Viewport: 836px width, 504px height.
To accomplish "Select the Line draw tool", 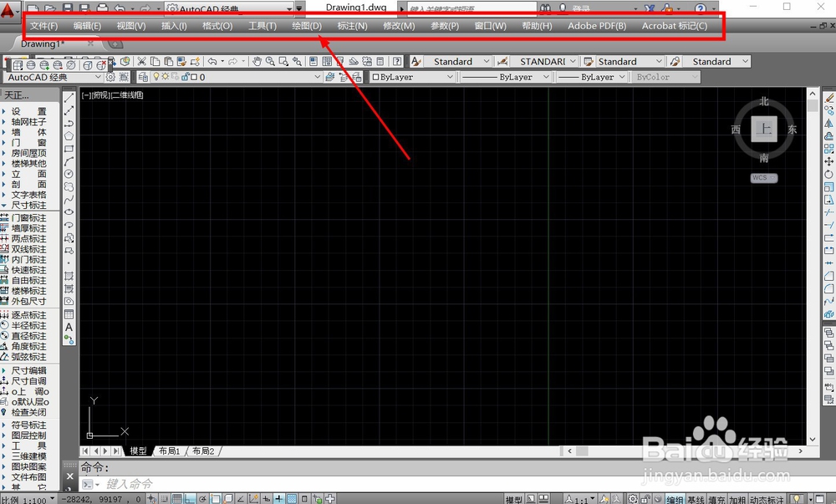I will pyautogui.click(x=69, y=98).
